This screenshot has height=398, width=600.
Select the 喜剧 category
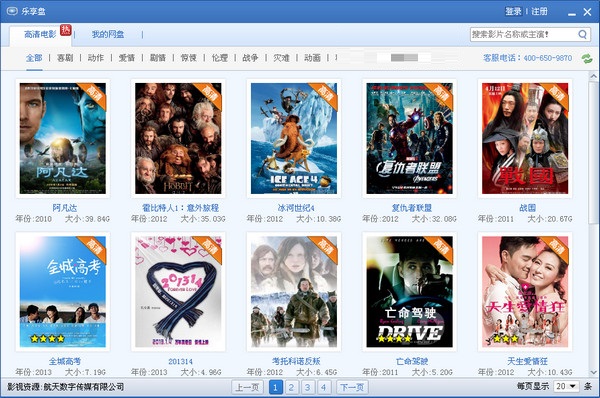coord(65,58)
